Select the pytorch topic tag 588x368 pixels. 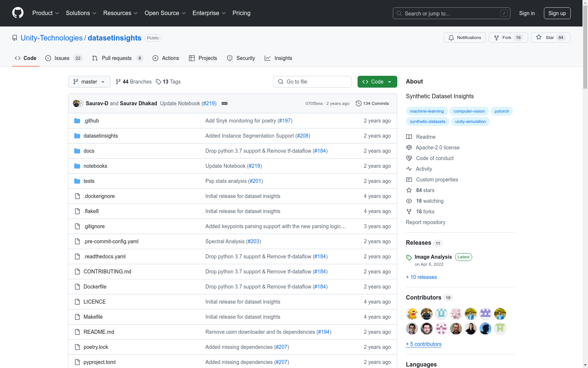[502, 111]
